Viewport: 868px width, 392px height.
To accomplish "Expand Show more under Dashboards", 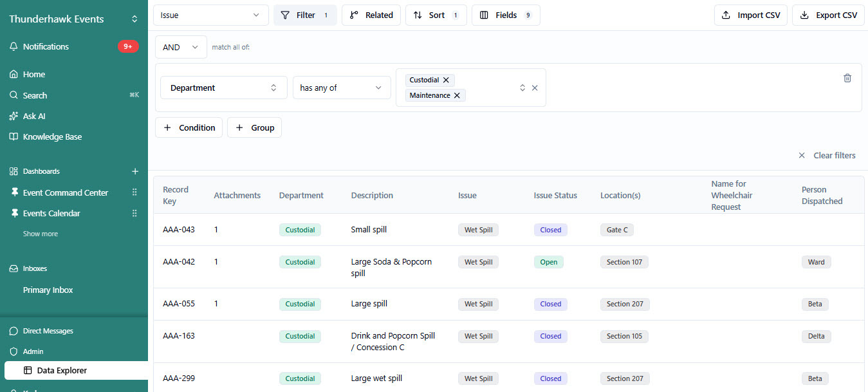I will (x=41, y=234).
